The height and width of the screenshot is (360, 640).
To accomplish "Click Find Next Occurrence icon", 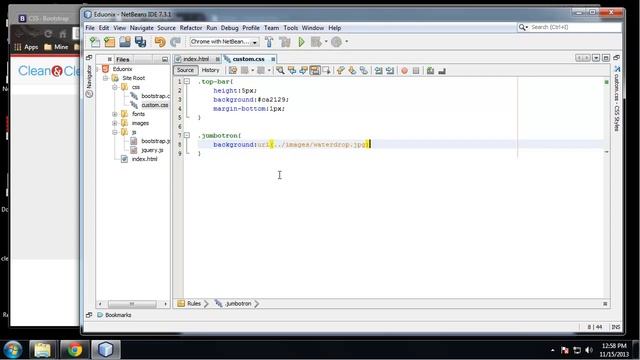I will 303,71.
